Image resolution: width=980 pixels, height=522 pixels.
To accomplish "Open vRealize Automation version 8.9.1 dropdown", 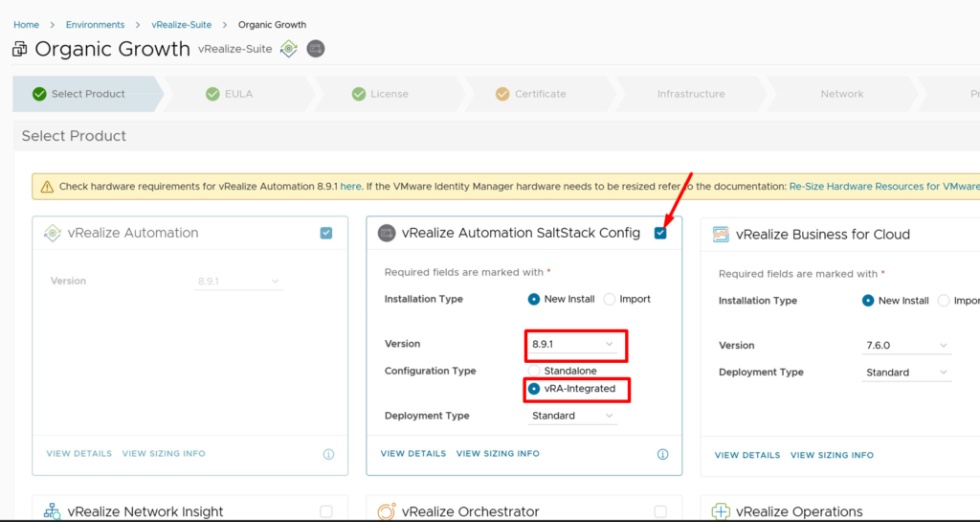I will point(238,282).
